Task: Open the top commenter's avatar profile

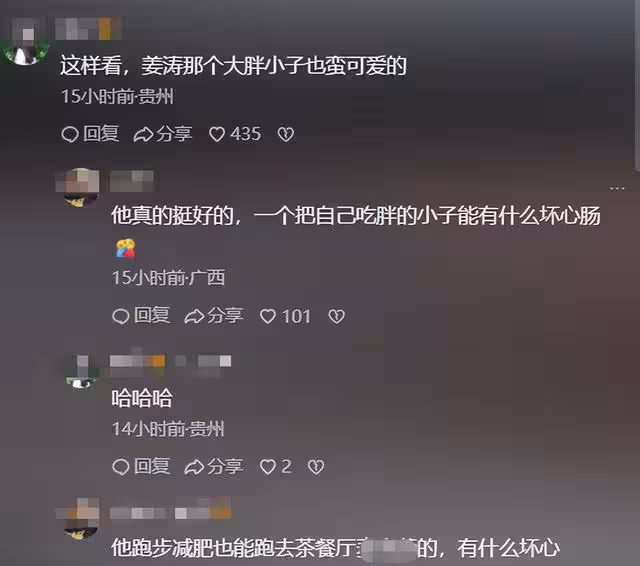Action: (x=26, y=41)
